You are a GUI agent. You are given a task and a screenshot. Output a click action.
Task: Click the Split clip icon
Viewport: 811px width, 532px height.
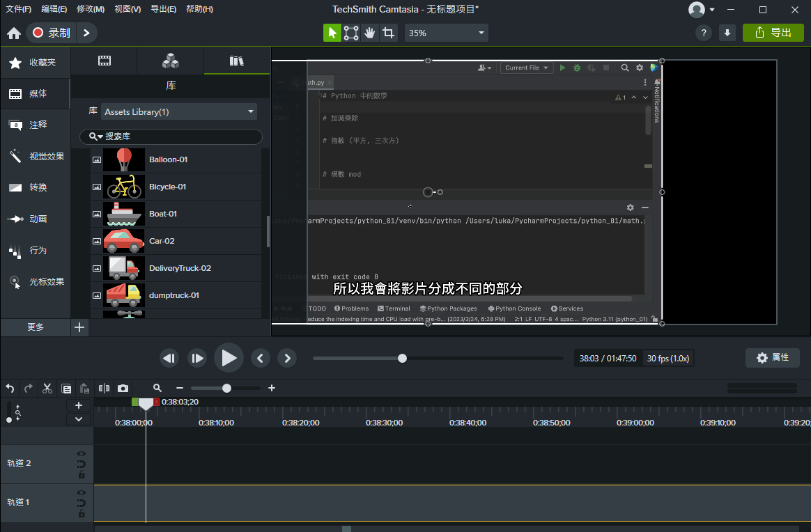click(x=104, y=388)
